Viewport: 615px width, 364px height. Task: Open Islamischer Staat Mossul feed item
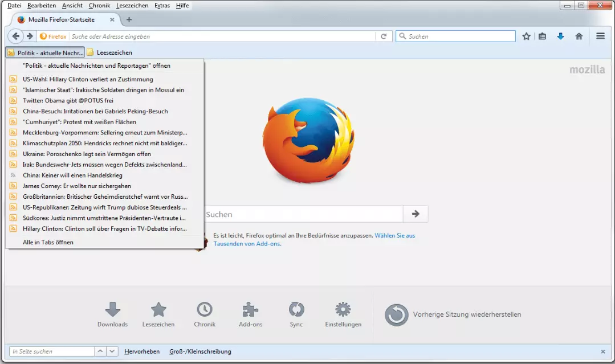104,90
